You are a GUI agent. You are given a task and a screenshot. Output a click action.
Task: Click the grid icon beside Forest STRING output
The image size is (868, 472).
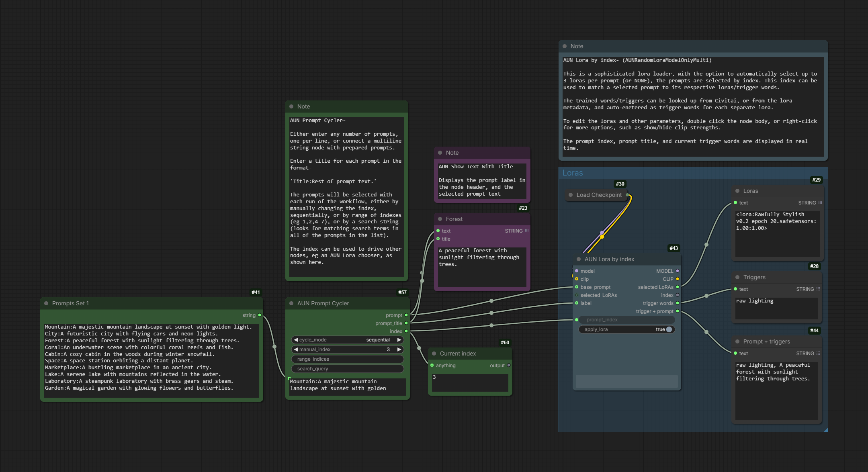(527, 231)
